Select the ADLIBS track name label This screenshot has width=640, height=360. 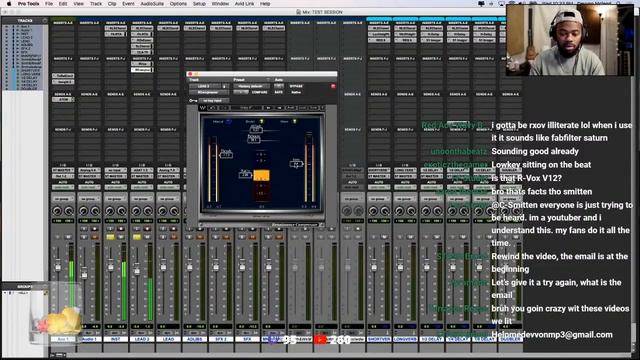(x=194, y=339)
